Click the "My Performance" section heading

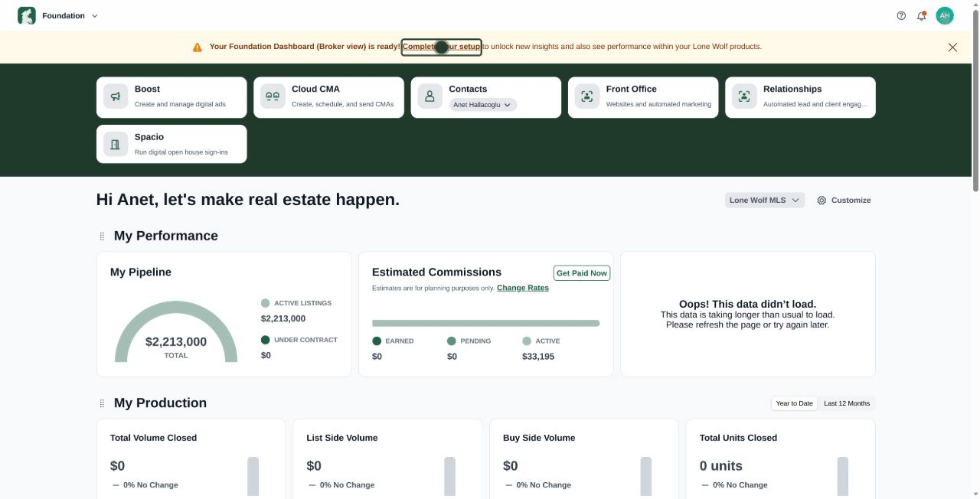pyautogui.click(x=166, y=236)
